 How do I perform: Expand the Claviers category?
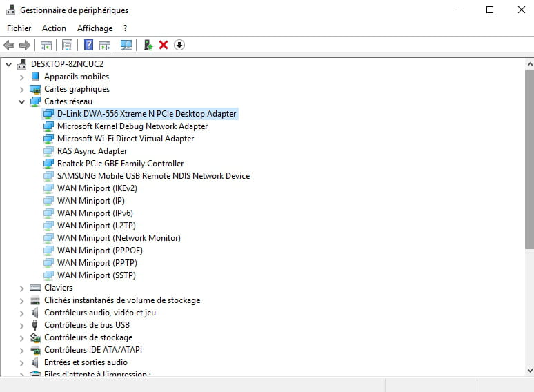pyautogui.click(x=22, y=288)
